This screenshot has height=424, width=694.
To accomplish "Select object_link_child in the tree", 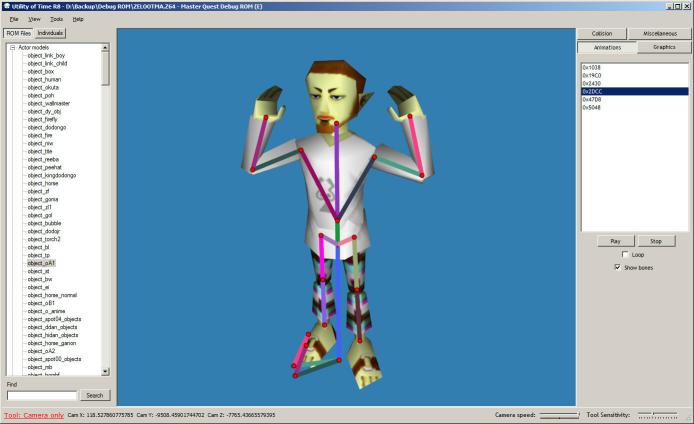I will [47, 64].
